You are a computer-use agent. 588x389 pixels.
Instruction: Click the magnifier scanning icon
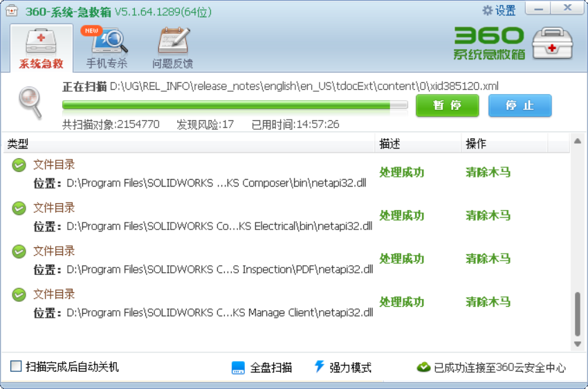(30, 102)
